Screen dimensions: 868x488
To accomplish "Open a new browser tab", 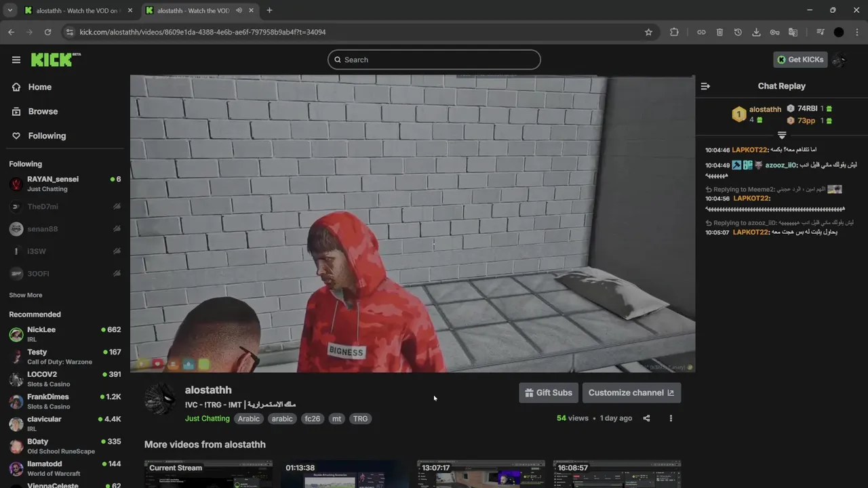I will click(x=269, y=10).
